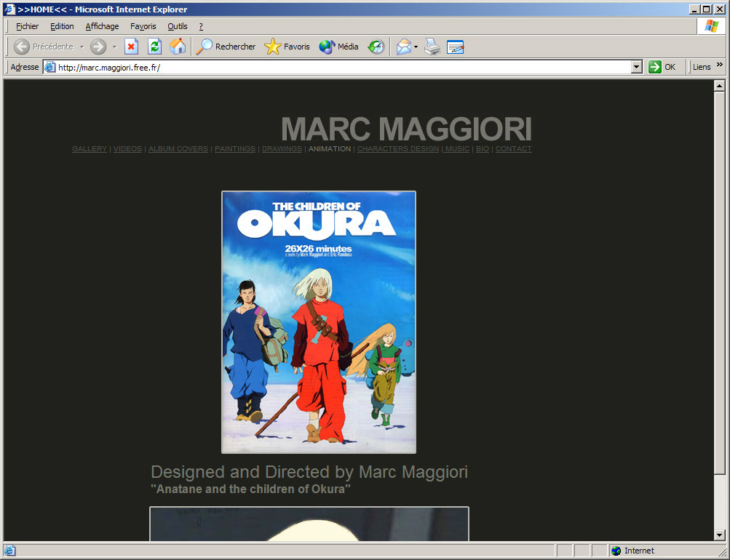
Task: Open the PAINTINGS link
Action: click(x=235, y=149)
